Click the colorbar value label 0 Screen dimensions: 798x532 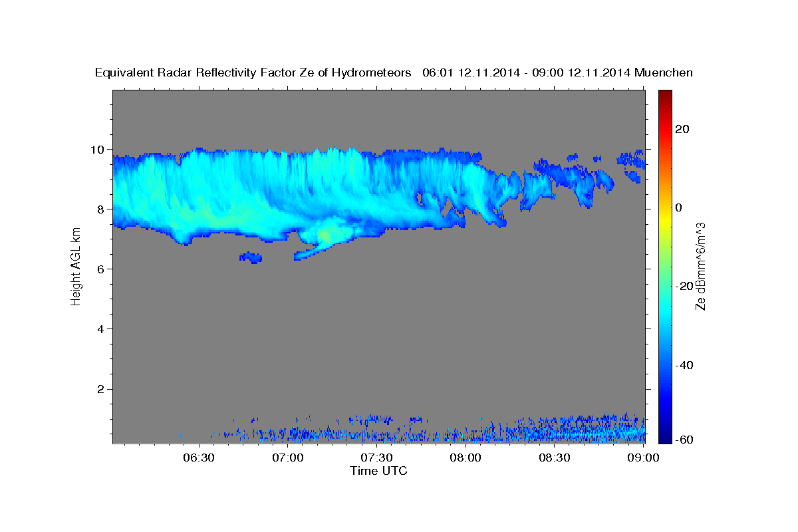pos(679,207)
